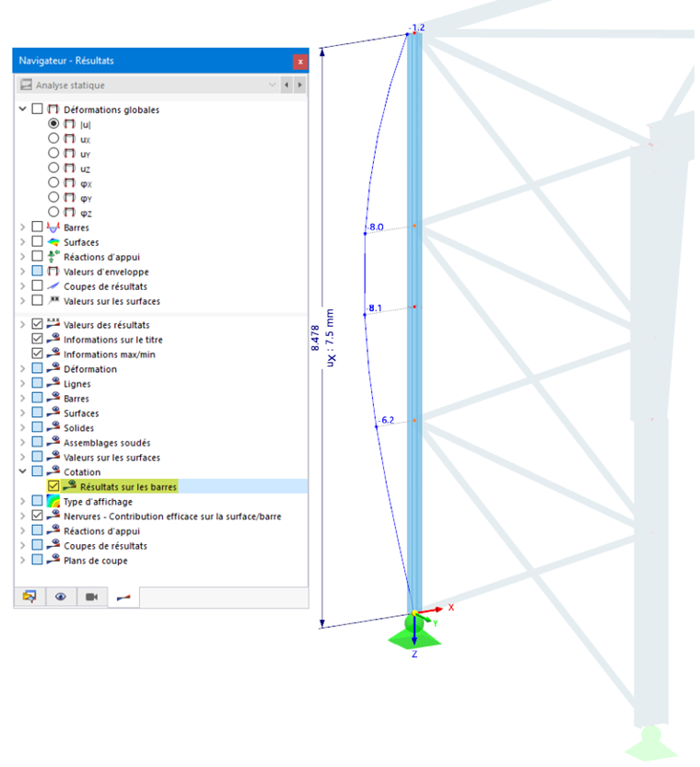Open the Navigator Data tab icon
This screenshot has height=767, width=700.
point(29,597)
